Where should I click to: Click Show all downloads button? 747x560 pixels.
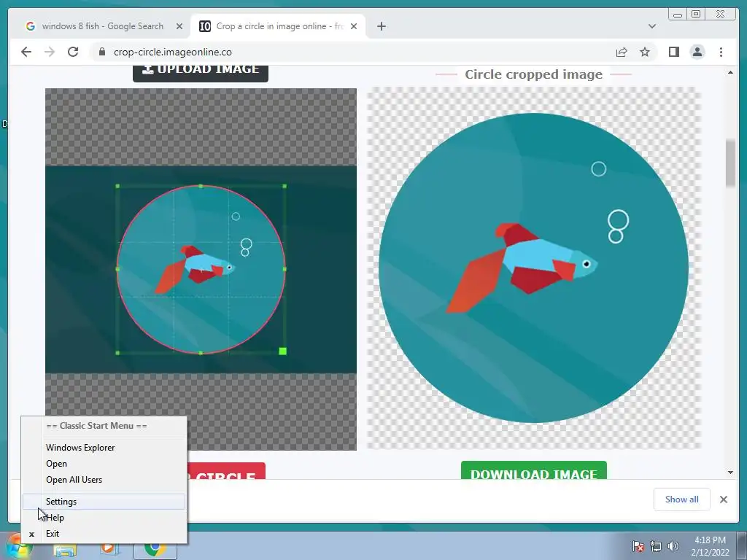(682, 499)
